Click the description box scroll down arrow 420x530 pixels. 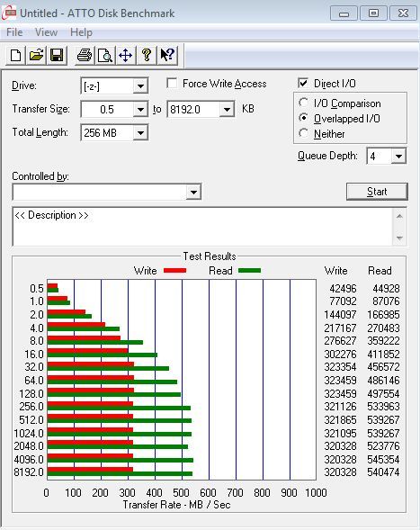[x=399, y=238]
